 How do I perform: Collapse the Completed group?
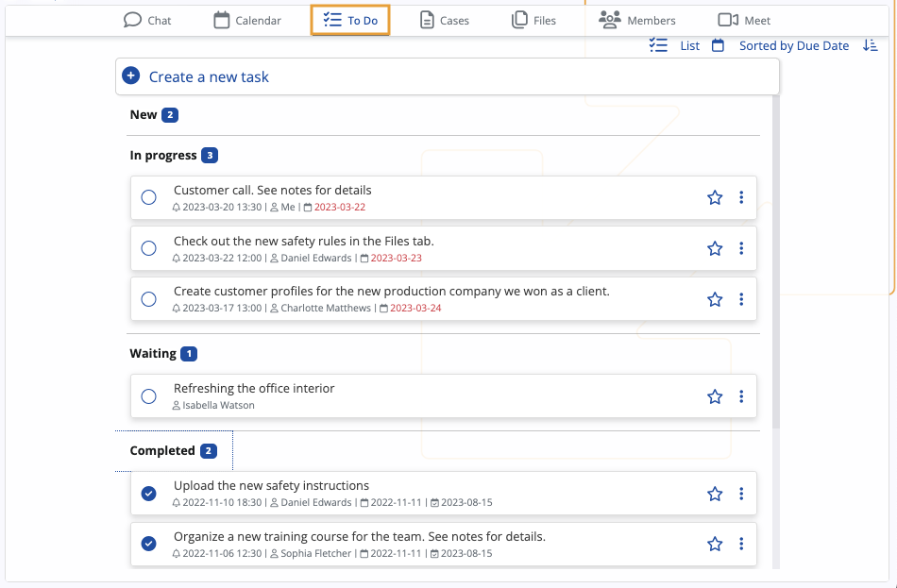click(161, 451)
